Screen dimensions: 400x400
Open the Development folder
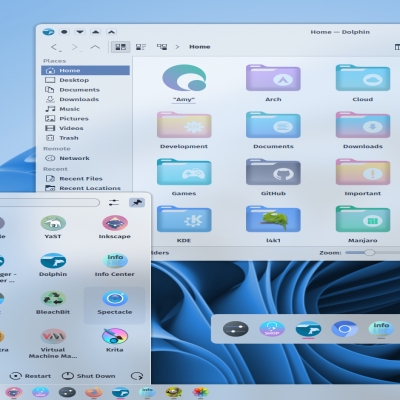pyautogui.click(x=184, y=125)
